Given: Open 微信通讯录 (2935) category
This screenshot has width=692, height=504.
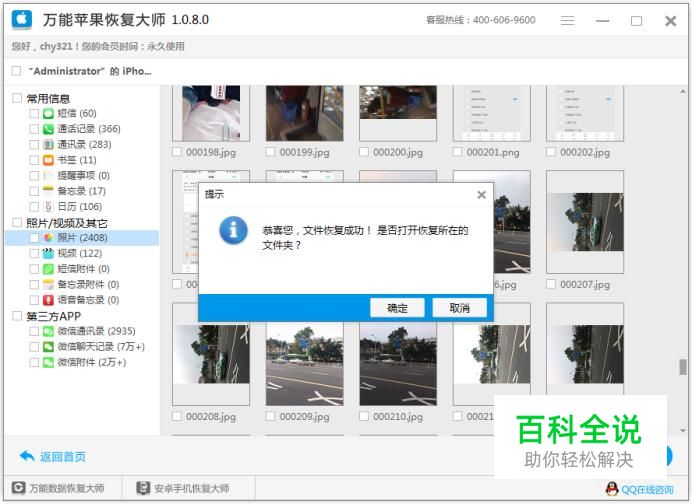Looking at the screenshot, I should pyautogui.click(x=96, y=331).
